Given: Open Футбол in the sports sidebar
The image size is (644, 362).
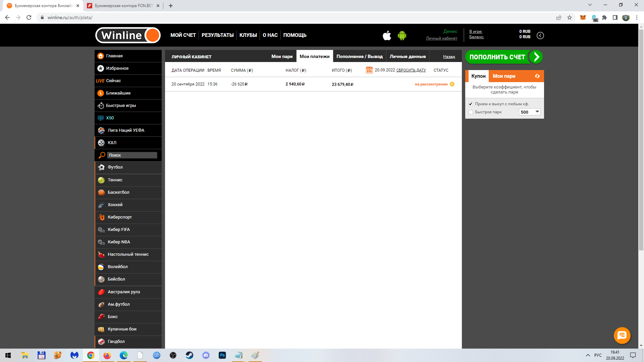Looking at the screenshot, I should coord(115,167).
